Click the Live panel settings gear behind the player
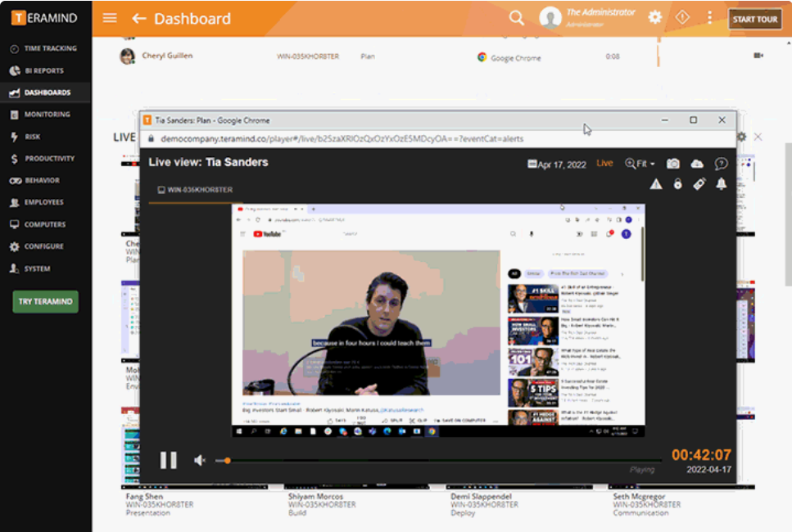 (x=741, y=137)
